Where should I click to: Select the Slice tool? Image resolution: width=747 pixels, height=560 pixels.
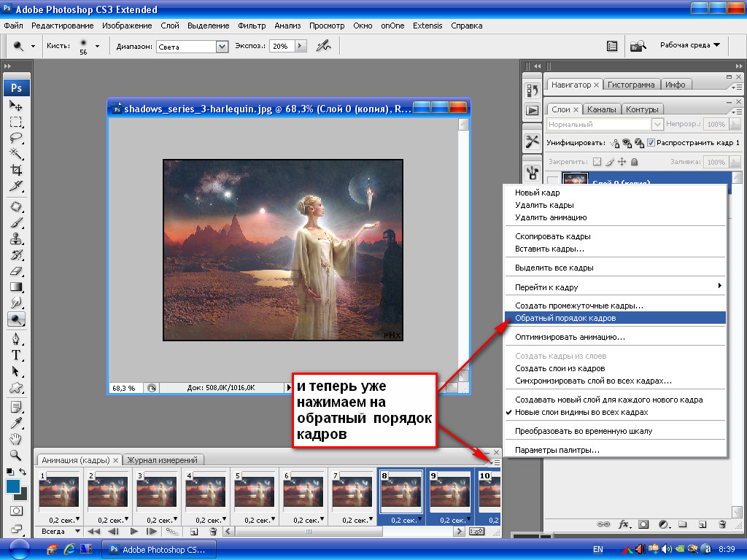[x=16, y=186]
